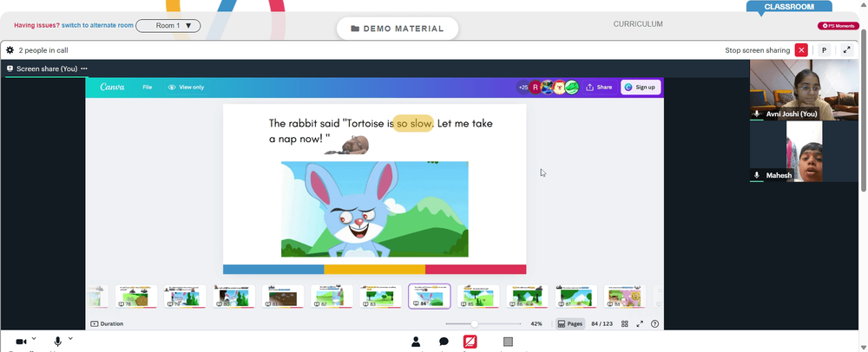This screenshot has width=868, height=352.
Task: Open Canva grid view icon
Action: [x=624, y=323]
